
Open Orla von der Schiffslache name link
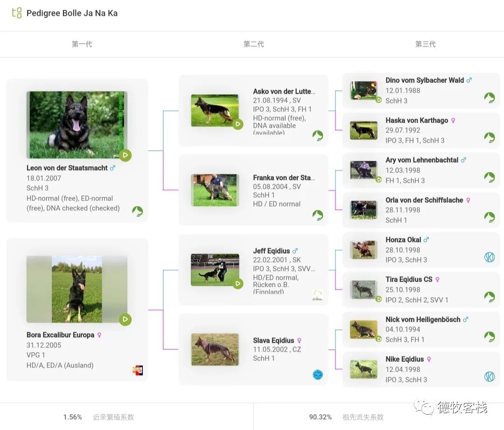pyautogui.click(x=424, y=200)
